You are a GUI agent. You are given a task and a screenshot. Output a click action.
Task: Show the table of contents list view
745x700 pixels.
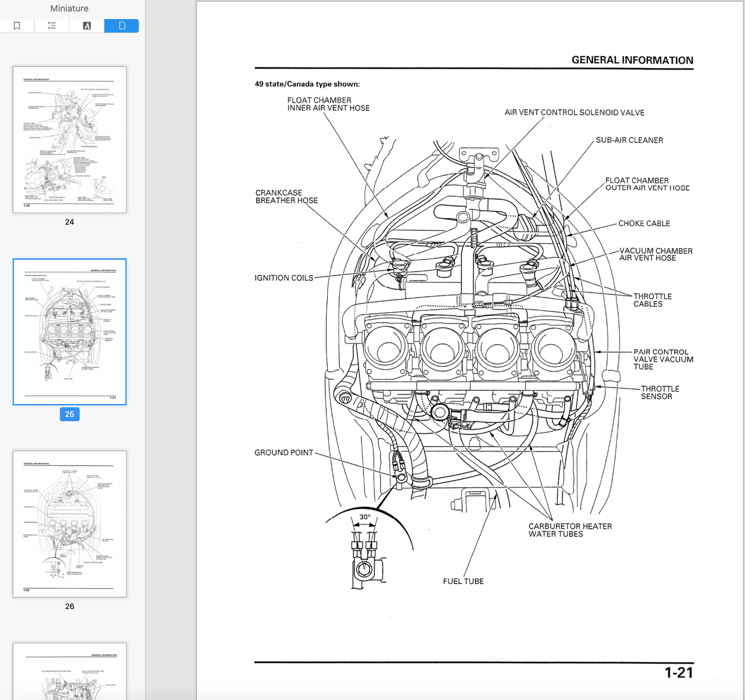tap(52, 26)
